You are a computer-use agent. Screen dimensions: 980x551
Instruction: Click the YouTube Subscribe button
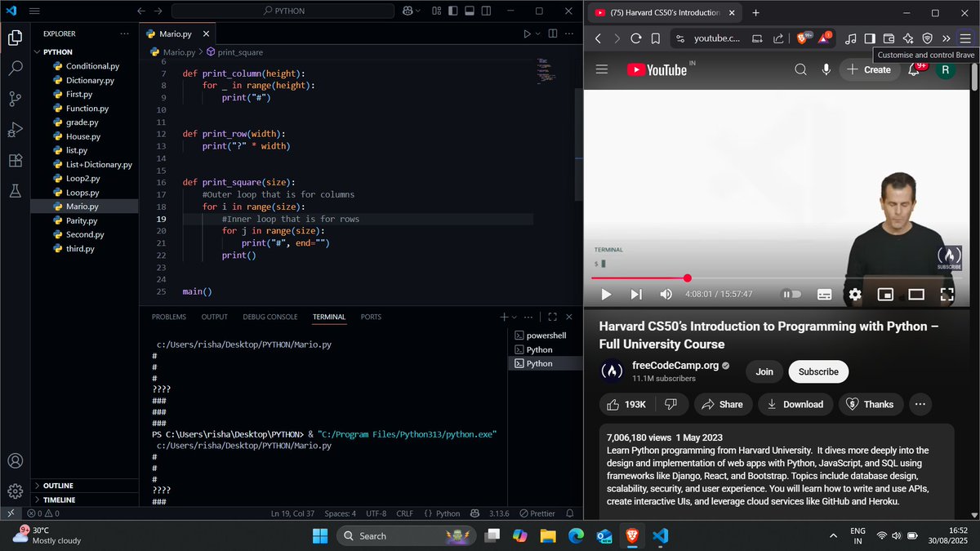(818, 371)
